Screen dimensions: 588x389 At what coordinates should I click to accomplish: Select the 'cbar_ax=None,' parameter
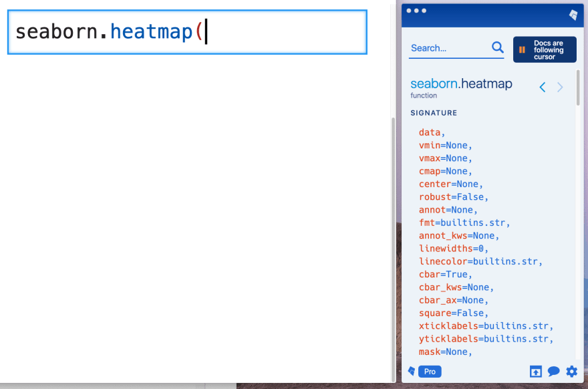pyautogui.click(x=454, y=300)
